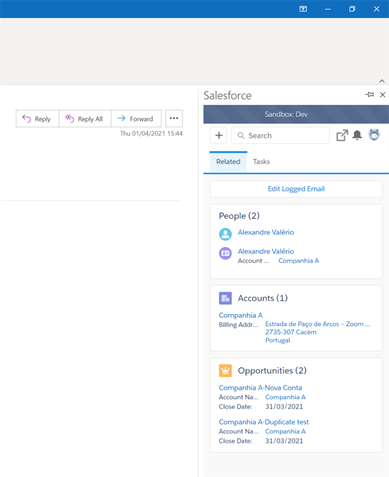Click the Edit Logged Email button
Image resolution: width=389 pixels, height=477 pixels.
[x=296, y=189]
